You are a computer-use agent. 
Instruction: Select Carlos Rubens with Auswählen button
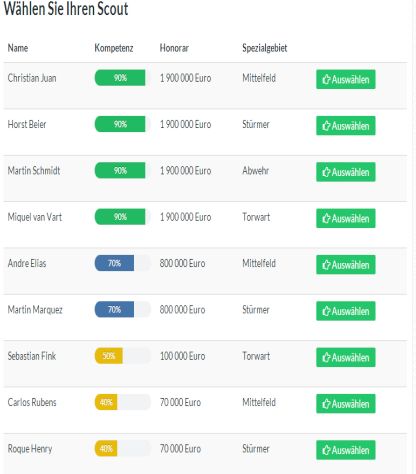[346, 404]
